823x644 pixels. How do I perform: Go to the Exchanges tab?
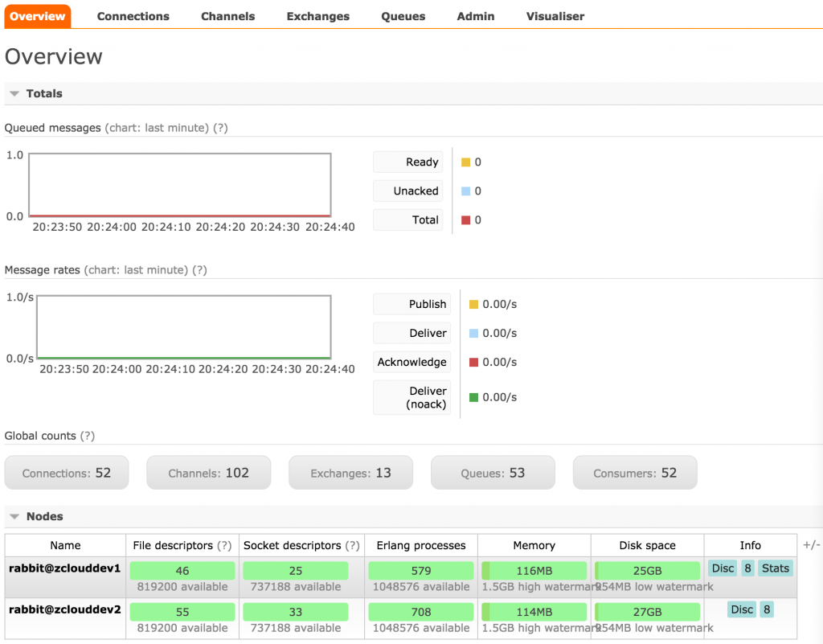point(318,16)
